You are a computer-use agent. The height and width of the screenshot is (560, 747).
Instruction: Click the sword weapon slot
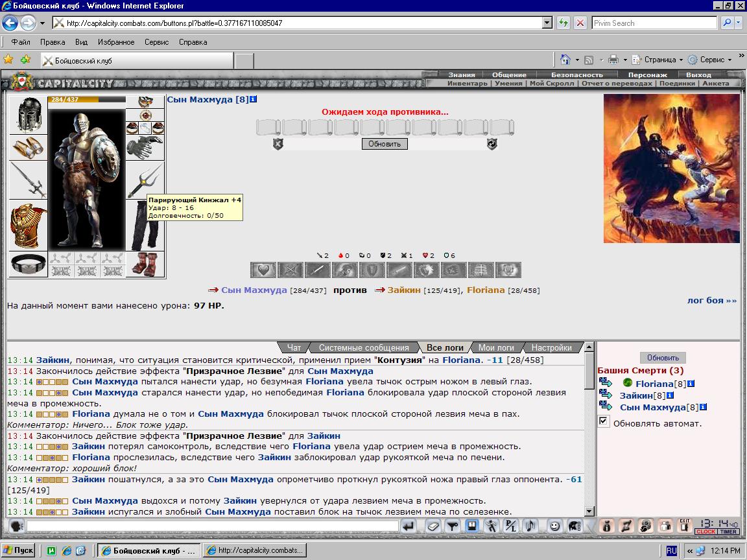[28, 180]
